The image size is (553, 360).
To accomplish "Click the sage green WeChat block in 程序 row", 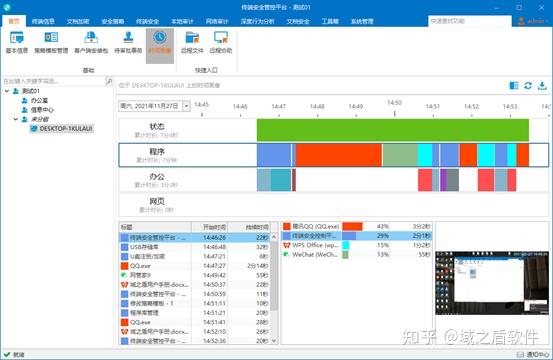I will click(x=400, y=155).
